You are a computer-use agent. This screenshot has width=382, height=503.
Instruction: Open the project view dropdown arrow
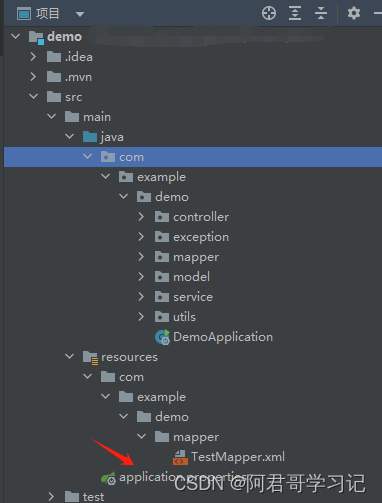tap(80, 14)
